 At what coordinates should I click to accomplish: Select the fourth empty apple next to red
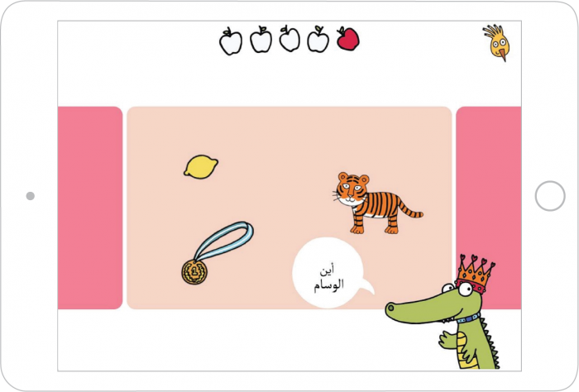point(318,39)
